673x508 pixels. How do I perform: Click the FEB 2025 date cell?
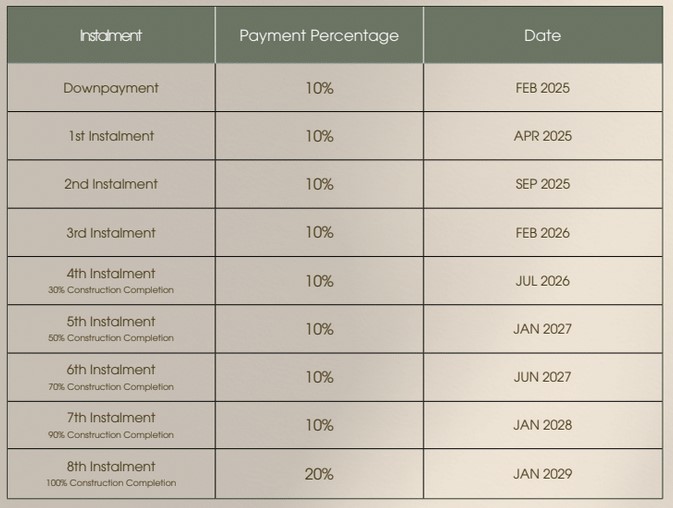(543, 88)
